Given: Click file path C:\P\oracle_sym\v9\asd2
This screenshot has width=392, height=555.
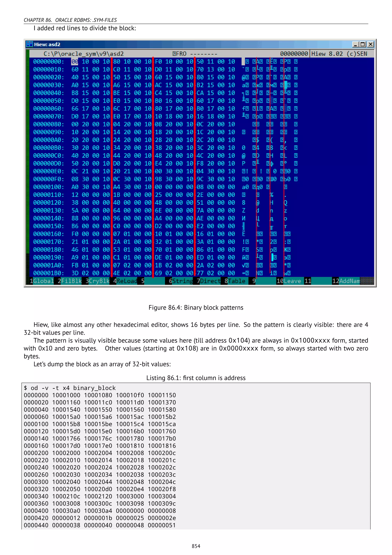Looking at the screenshot, I should pyautogui.click(x=83, y=54).
